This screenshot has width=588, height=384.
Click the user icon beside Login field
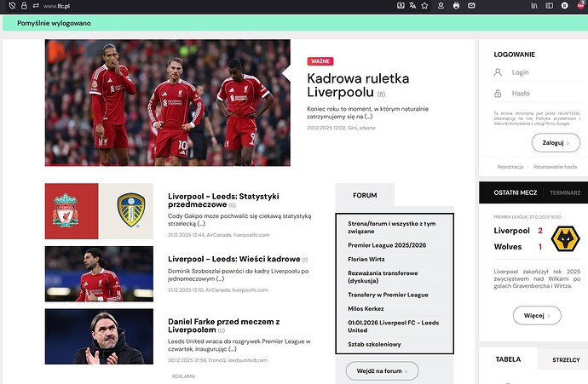click(x=498, y=73)
